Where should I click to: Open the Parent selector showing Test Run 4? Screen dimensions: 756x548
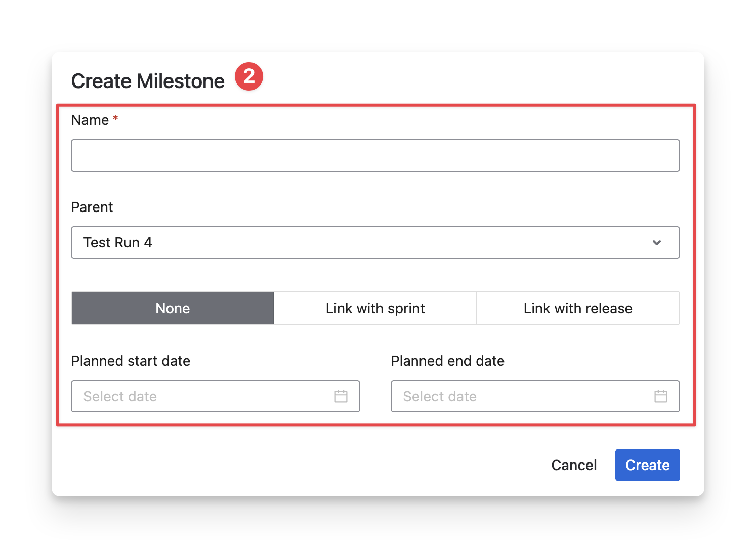(x=354, y=242)
